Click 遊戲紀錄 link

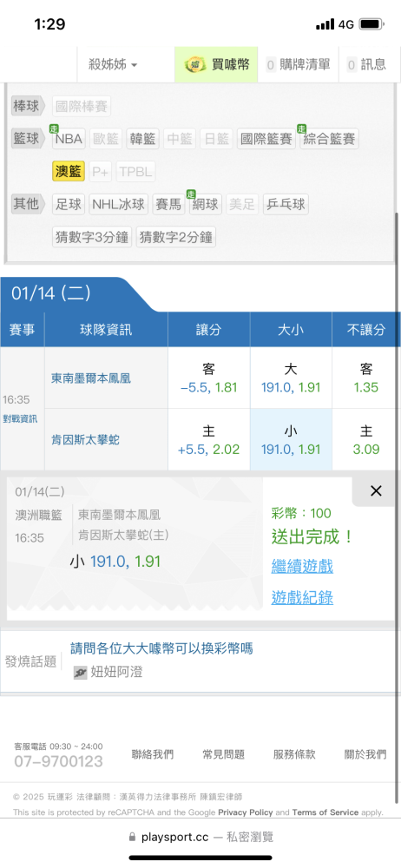[x=302, y=598]
